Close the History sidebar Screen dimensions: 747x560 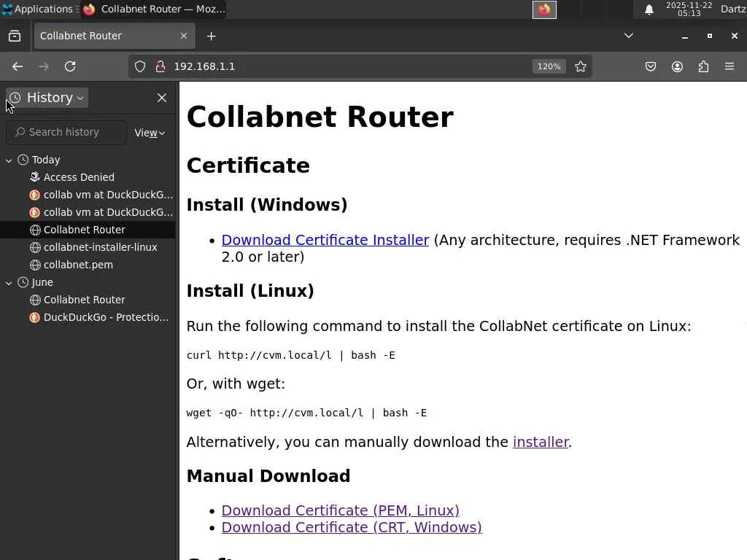(162, 98)
